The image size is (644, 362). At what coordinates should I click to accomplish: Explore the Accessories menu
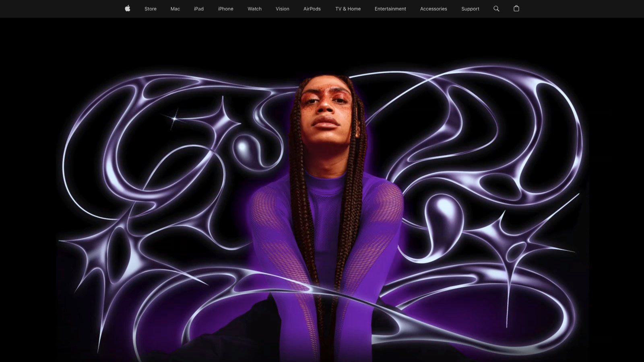coord(433,8)
